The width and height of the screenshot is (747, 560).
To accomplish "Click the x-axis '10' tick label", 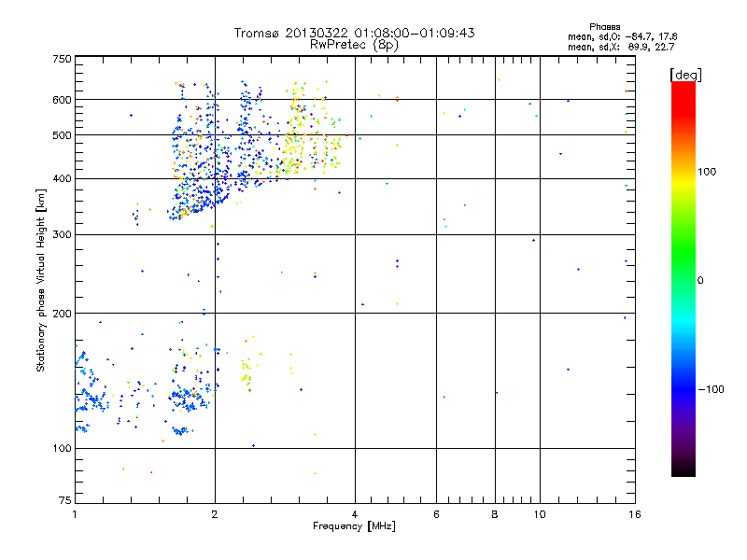I will (x=540, y=514).
